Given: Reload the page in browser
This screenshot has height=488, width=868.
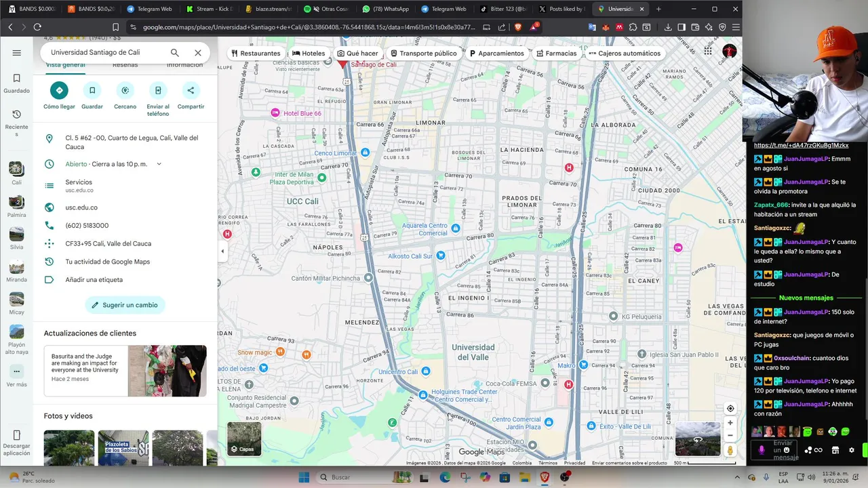Looking at the screenshot, I should click(x=37, y=27).
